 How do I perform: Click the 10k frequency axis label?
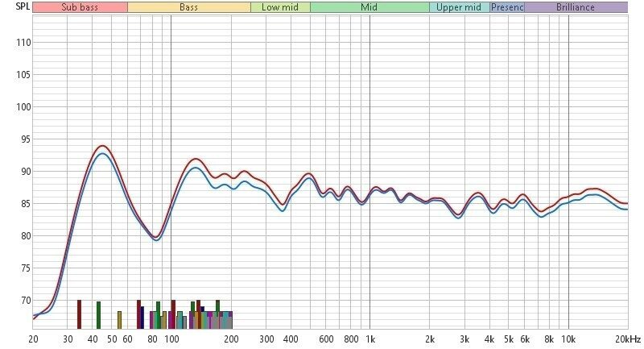click(x=568, y=339)
